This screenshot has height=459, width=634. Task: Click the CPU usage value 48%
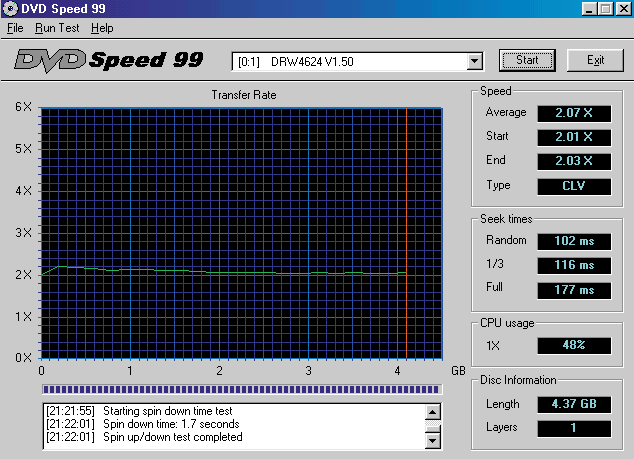[x=574, y=345]
